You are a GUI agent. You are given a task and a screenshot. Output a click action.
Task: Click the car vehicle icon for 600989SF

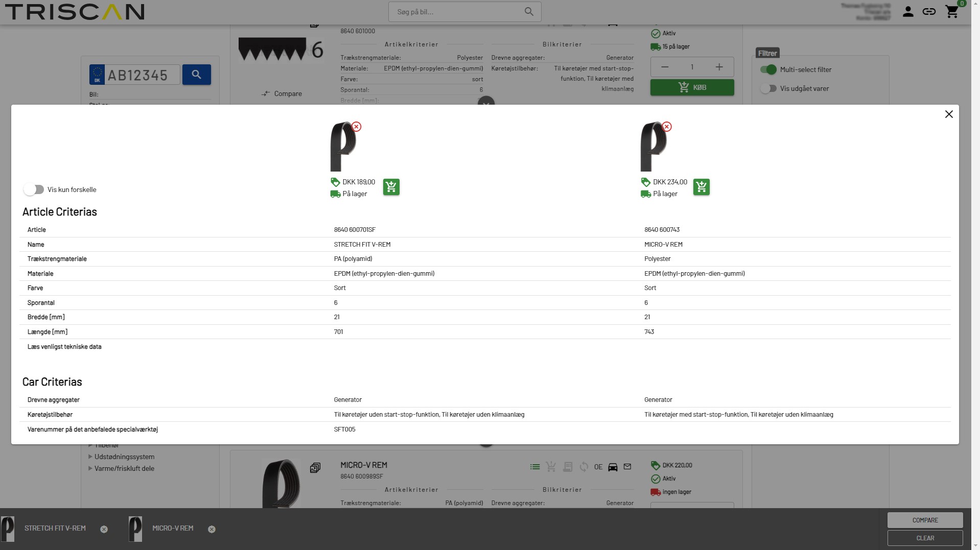[613, 467]
